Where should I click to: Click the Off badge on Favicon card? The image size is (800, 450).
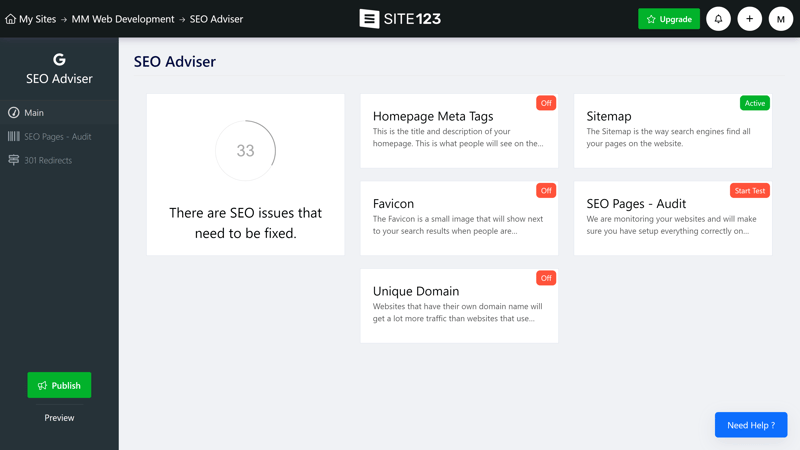[546, 191]
